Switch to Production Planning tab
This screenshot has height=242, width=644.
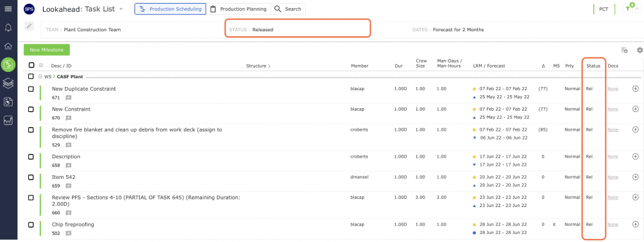point(238,9)
